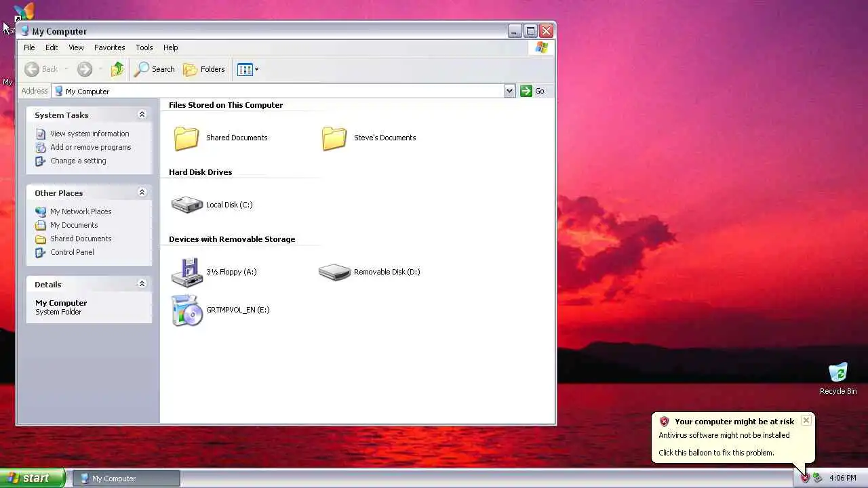Viewport: 868px width, 488px height.
Task: Toggle the Folders pane button
Action: click(204, 69)
